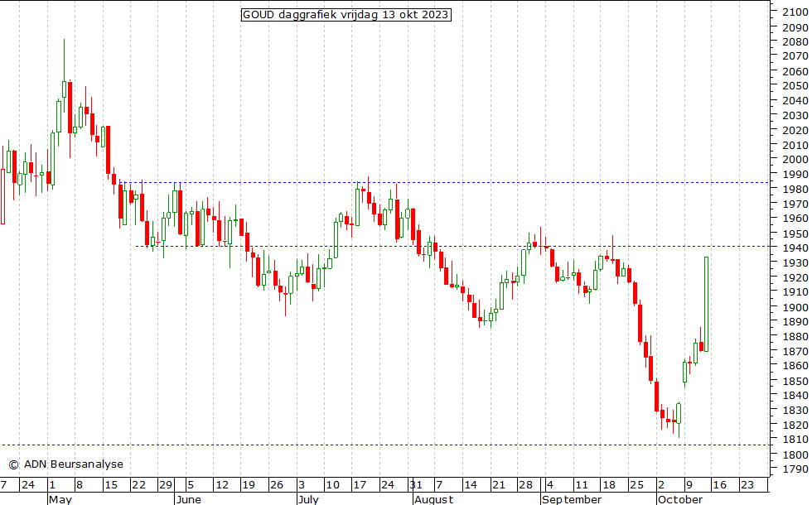This screenshot has height=505, width=812.
Task: Click date label 22 on the axis
Action: pyautogui.click(x=138, y=485)
